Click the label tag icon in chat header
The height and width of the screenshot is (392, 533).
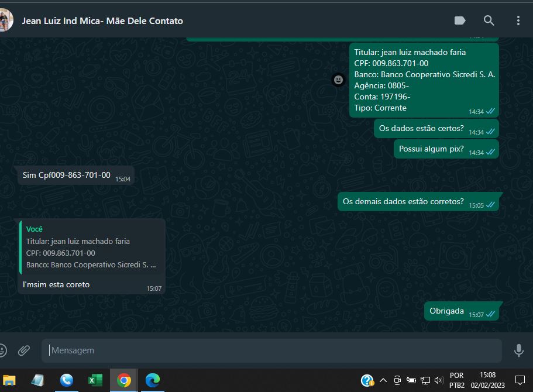460,20
